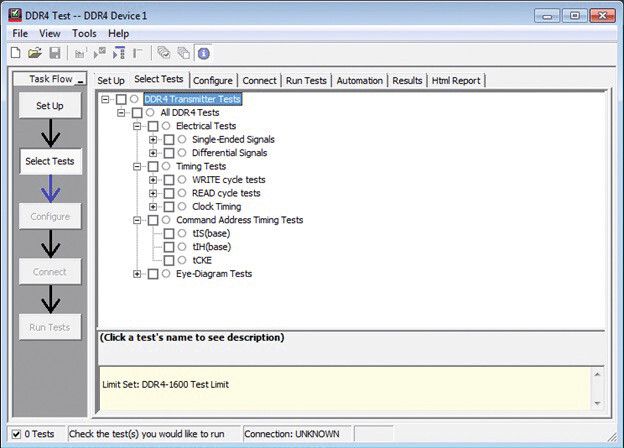
Task: Select the DDR4 Transmitter Tests tree label
Action: tap(193, 99)
